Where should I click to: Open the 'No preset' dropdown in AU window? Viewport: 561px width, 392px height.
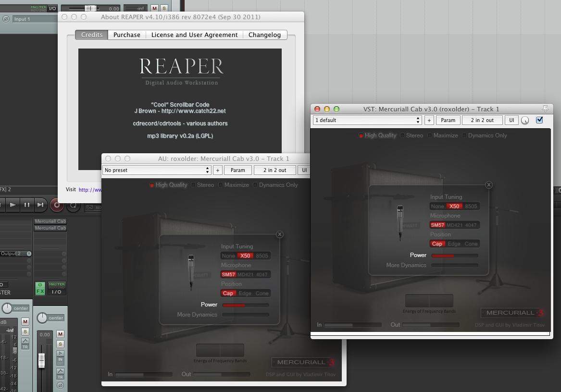pos(157,170)
